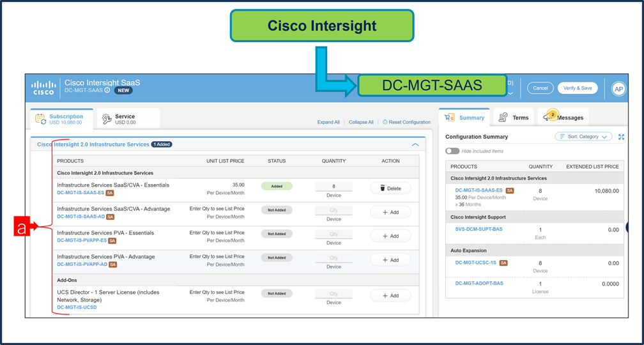Image resolution: width=644 pixels, height=345 pixels.
Task: Click the 1 Added badge in section header
Action: click(x=162, y=144)
